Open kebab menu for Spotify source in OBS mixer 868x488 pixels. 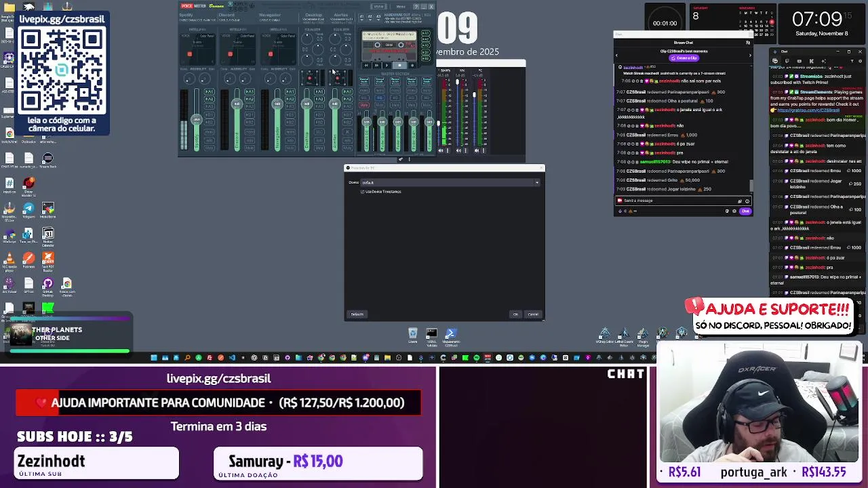[448, 150]
